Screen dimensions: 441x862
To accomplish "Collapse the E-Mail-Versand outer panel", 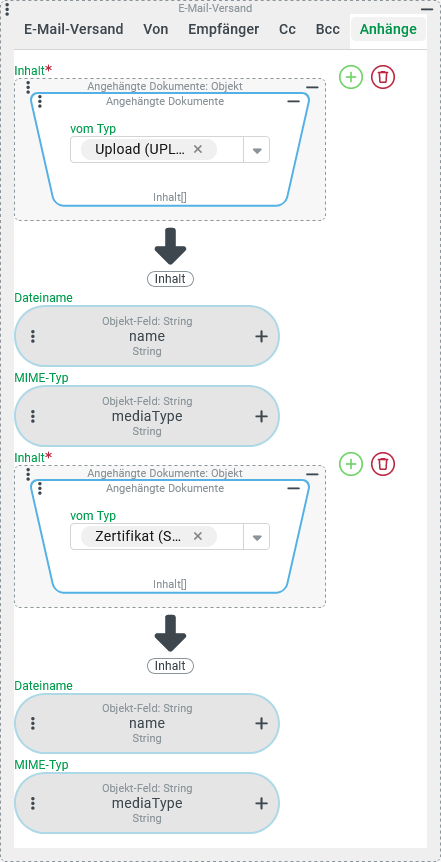I will 427,9.
